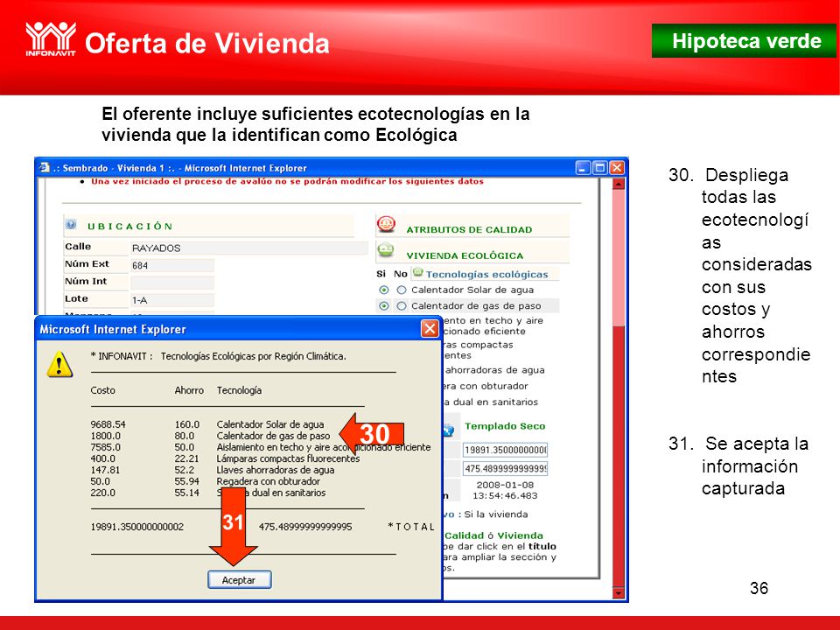Image resolution: width=840 pixels, height=630 pixels.
Task: Click the Calle field containing RAYADOS
Action: pos(249,248)
